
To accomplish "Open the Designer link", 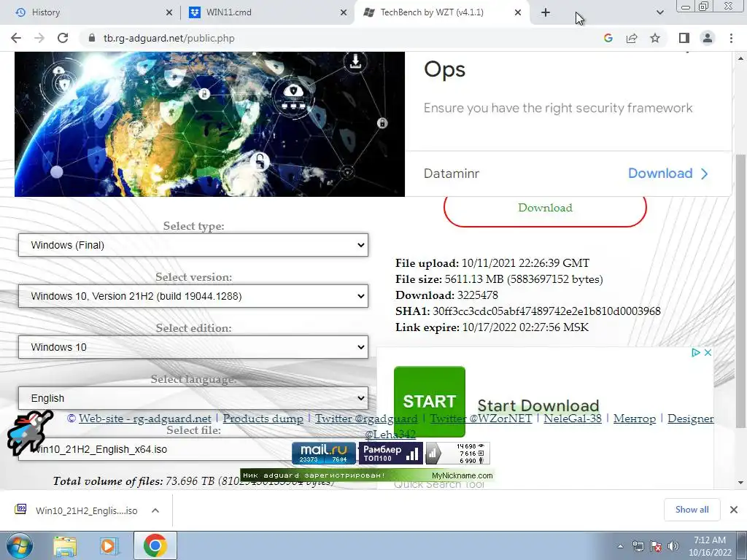I will [x=690, y=419].
